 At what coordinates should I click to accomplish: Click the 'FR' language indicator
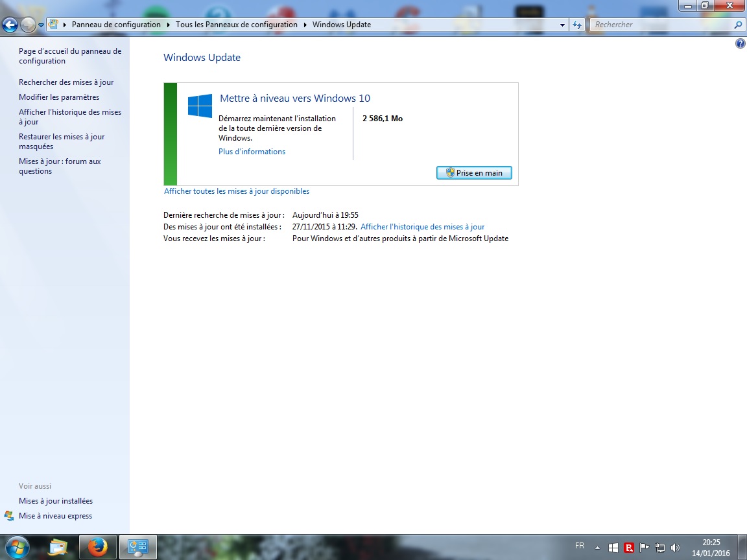coord(580,546)
